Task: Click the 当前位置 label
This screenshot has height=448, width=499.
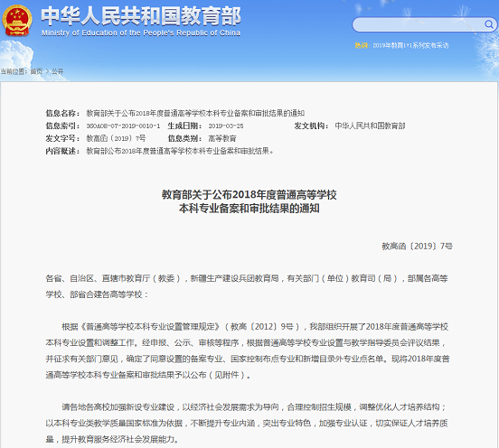Action: click(x=14, y=71)
